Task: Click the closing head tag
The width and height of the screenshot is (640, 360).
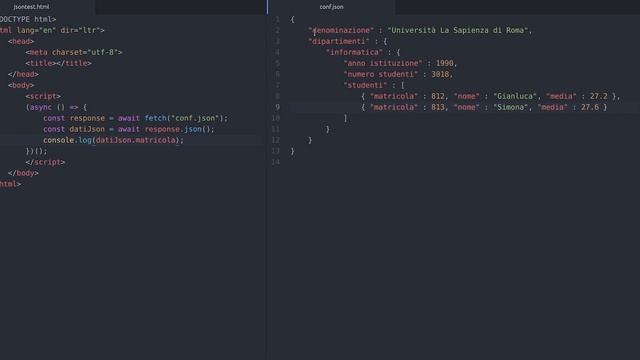Action: click(23, 74)
